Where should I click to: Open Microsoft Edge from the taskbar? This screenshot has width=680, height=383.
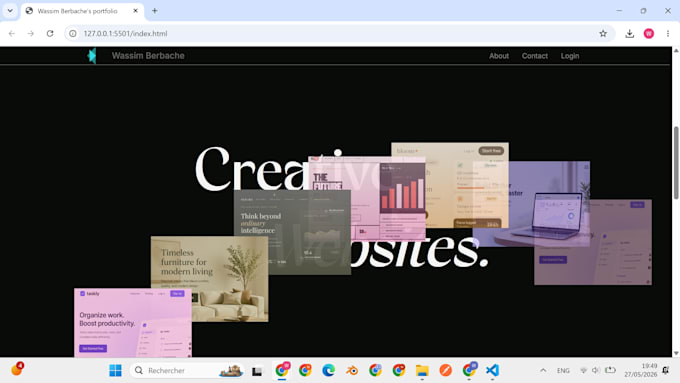tap(328, 370)
